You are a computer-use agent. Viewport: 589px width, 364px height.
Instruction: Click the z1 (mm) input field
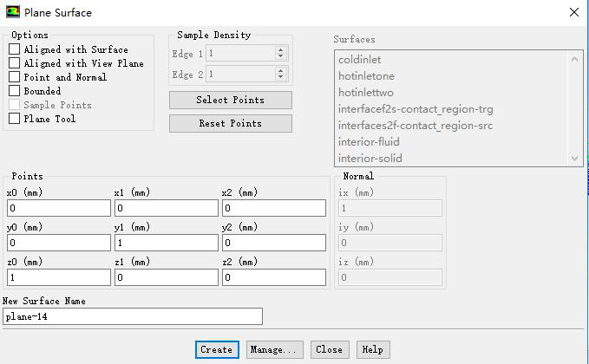click(167, 277)
